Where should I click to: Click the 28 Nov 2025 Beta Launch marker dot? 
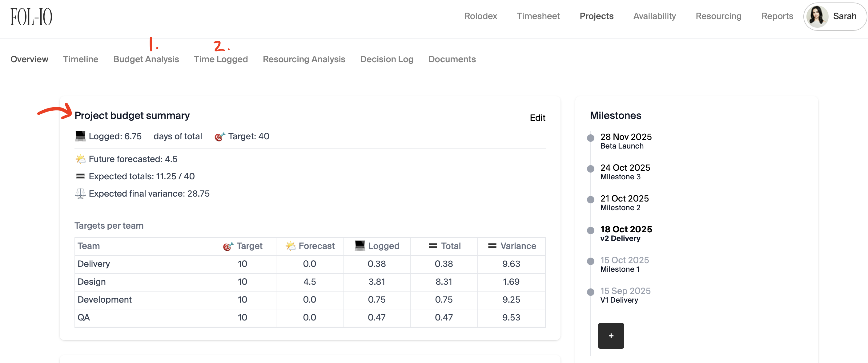[590, 138]
